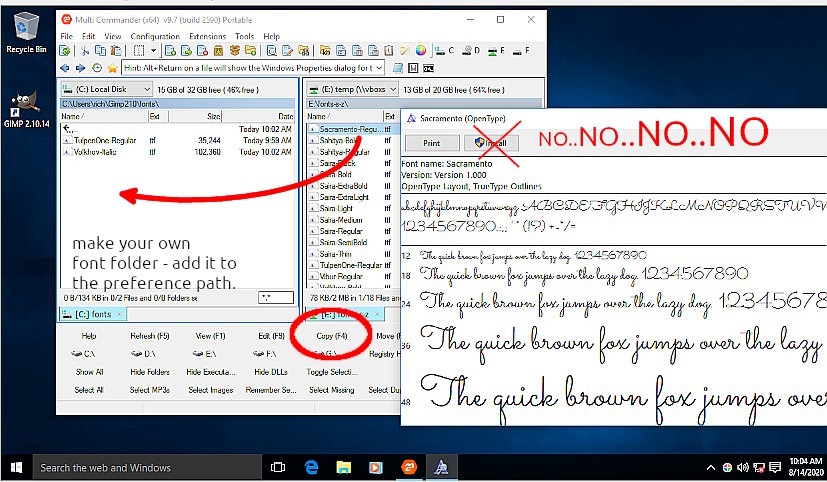Sort left panel by Size column header

196,117
